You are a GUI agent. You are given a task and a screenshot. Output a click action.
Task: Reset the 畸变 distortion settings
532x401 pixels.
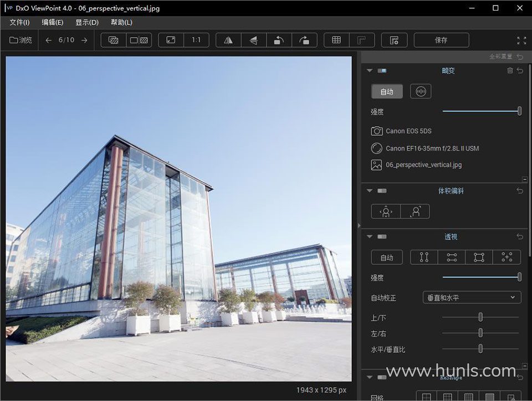pos(520,70)
